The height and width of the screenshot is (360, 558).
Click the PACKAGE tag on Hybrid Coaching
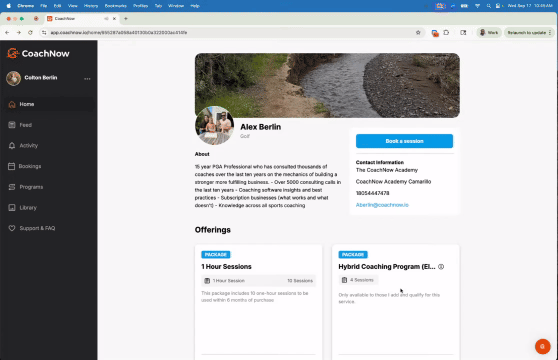pos(353,255)
